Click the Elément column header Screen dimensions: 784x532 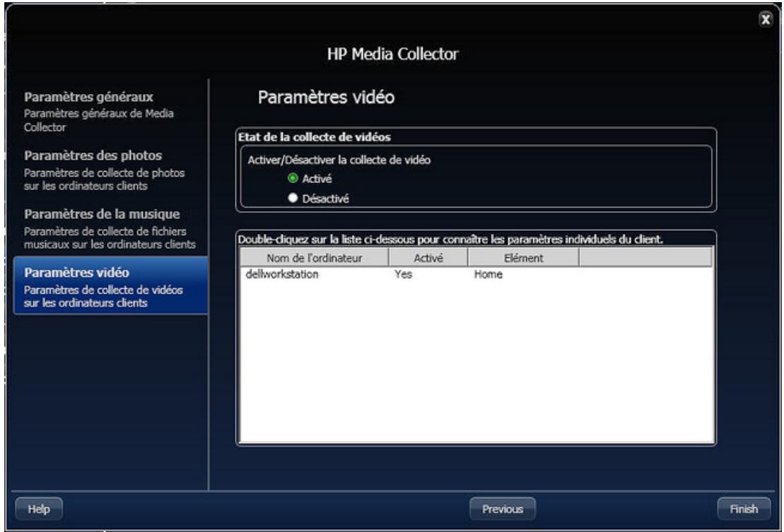[x=523, y=258]
